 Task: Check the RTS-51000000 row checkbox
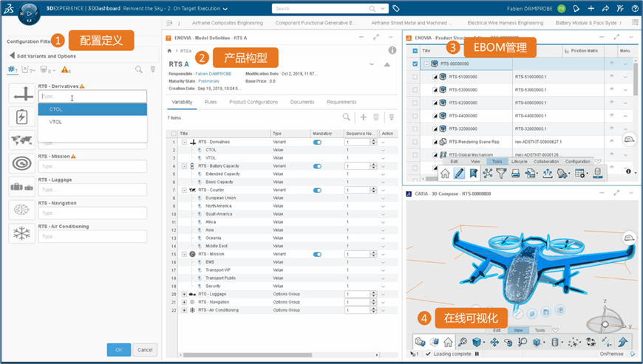[415, 77]
